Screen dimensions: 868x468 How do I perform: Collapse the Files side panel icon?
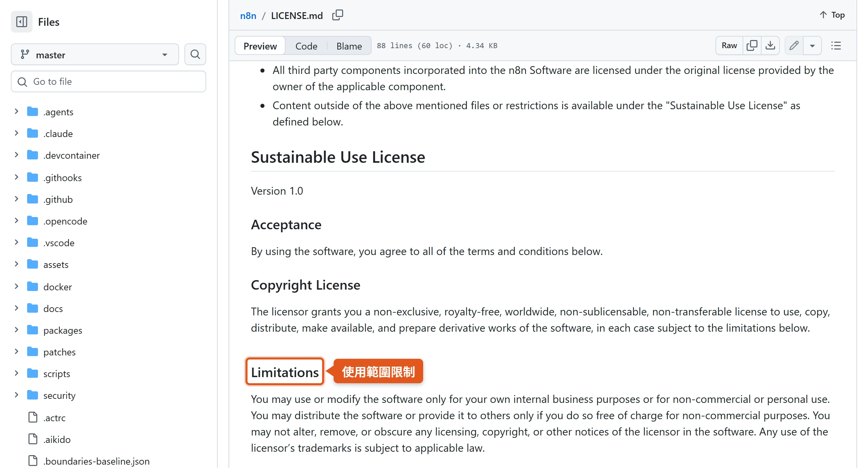[22, 22]
